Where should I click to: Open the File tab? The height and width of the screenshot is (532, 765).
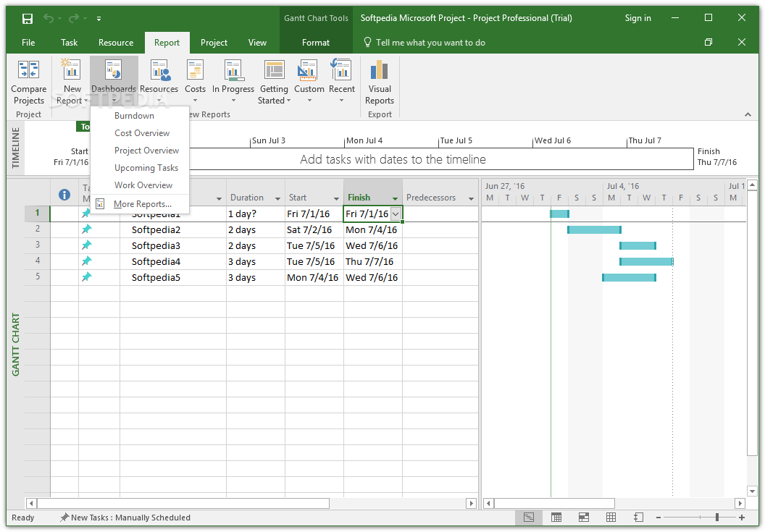pyautogui.click(x=28, y=43)
